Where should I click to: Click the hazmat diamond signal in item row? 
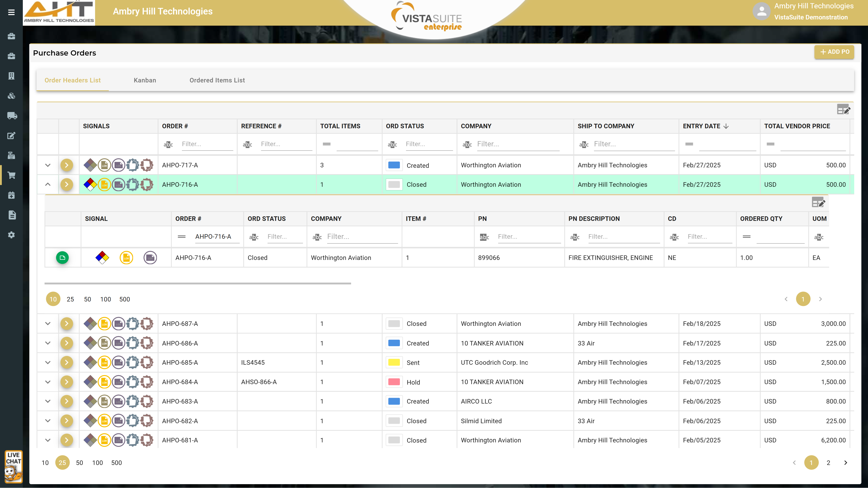tap(102, 258)
